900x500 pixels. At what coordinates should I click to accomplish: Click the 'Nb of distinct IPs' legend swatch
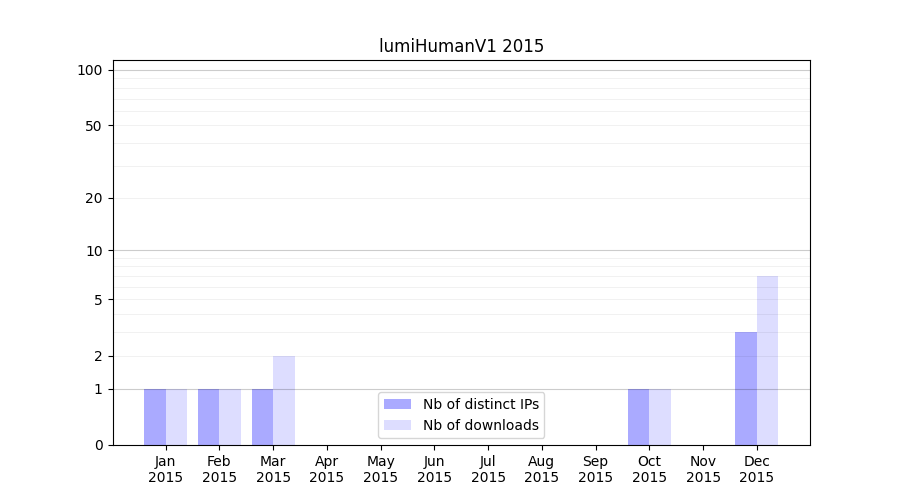pos(397,404)
